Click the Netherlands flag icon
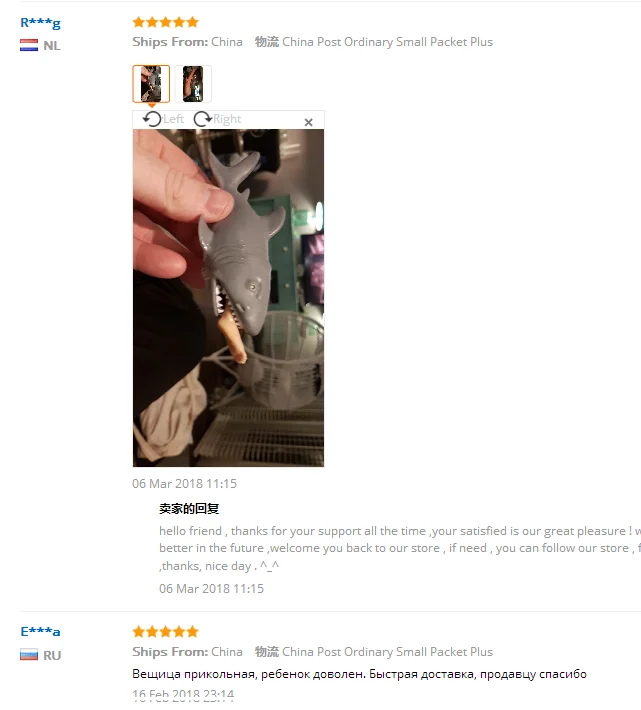 click(29, 45)
